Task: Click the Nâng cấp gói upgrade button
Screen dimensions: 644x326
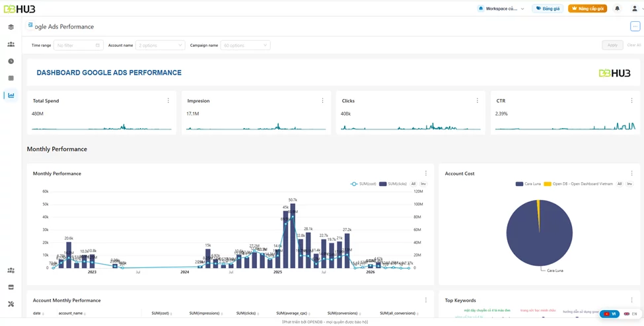Action: [588, 8]
